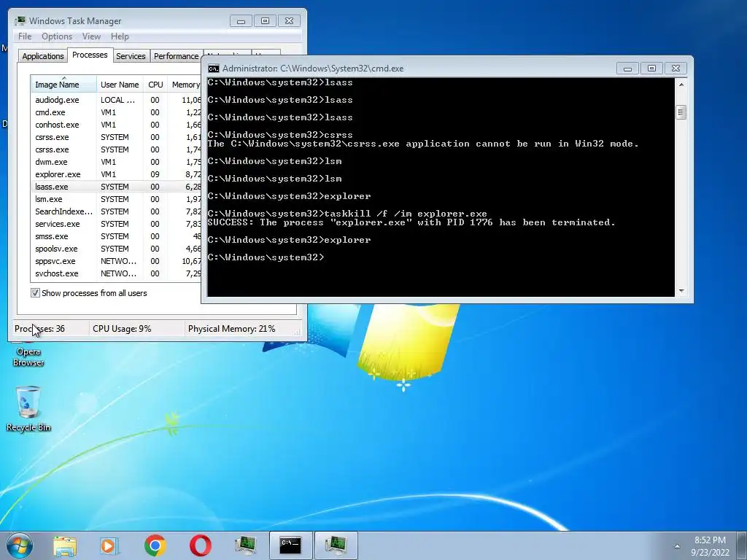The height and width of the screenshot is (560, 747).
Task: Open the Windows Start orb
Action: click(x=20, y=545)
